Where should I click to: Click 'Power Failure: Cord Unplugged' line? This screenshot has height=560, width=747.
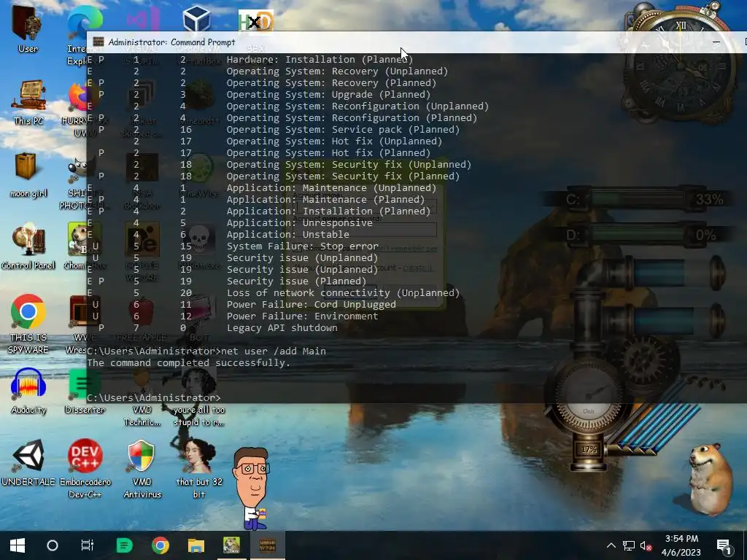tap(311, 304)
